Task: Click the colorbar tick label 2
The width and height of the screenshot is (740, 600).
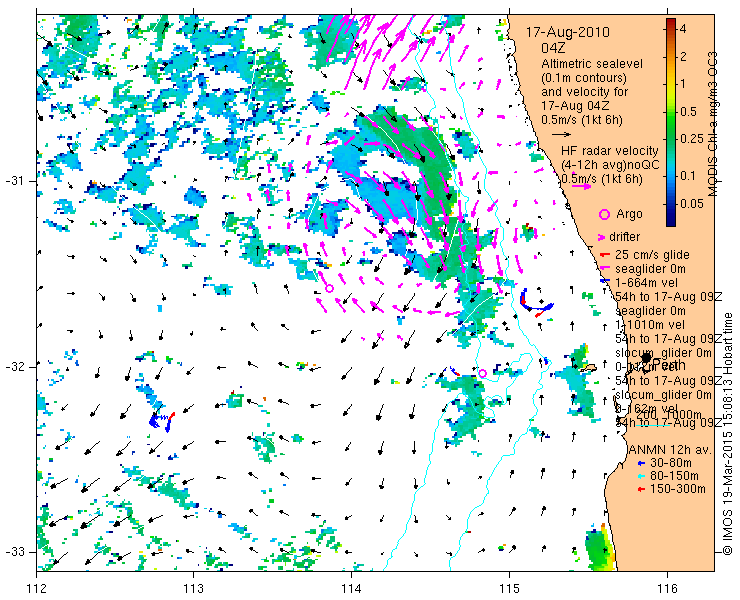Action: [683, 56]
